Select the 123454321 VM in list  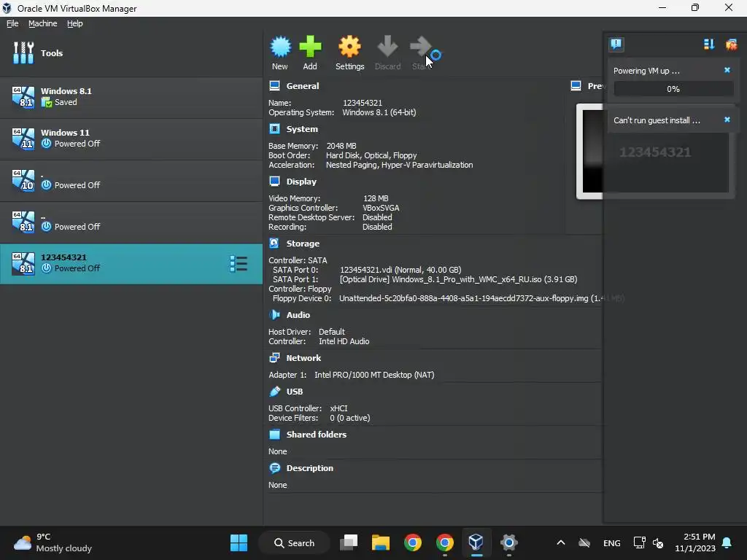(131, 264)
